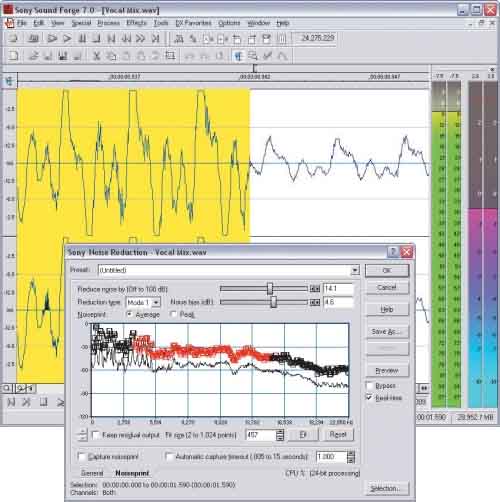Click the Sound Forge application icon in menu bar
The image size is (500, 502).
9,23
